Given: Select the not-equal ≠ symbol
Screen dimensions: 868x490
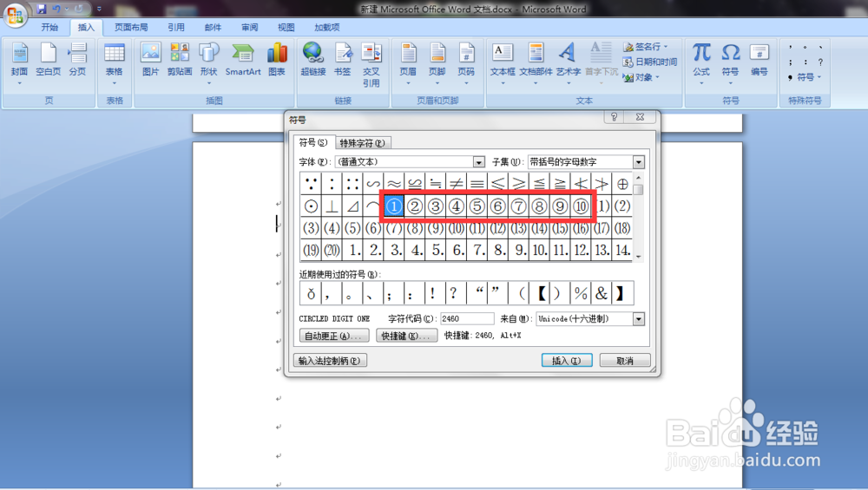Looking at the screenshot, I should [x=456, y=183].
